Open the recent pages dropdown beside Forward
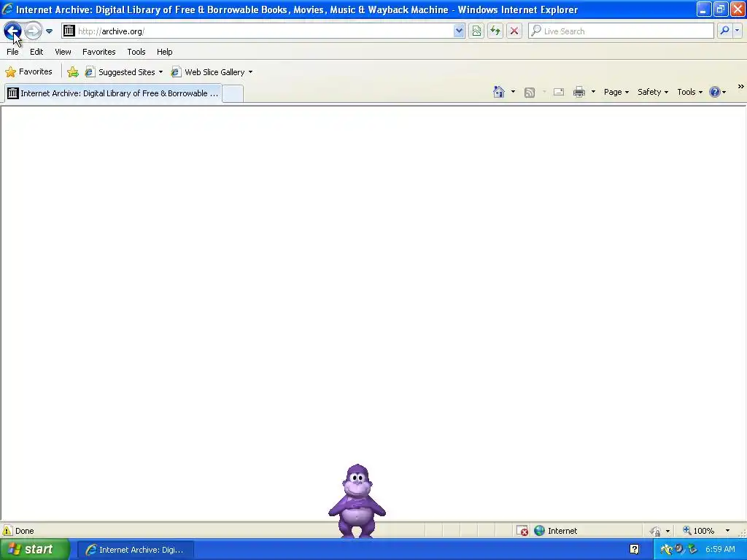The height and width of the screenshot is (560, 747). tap(49, 31)
